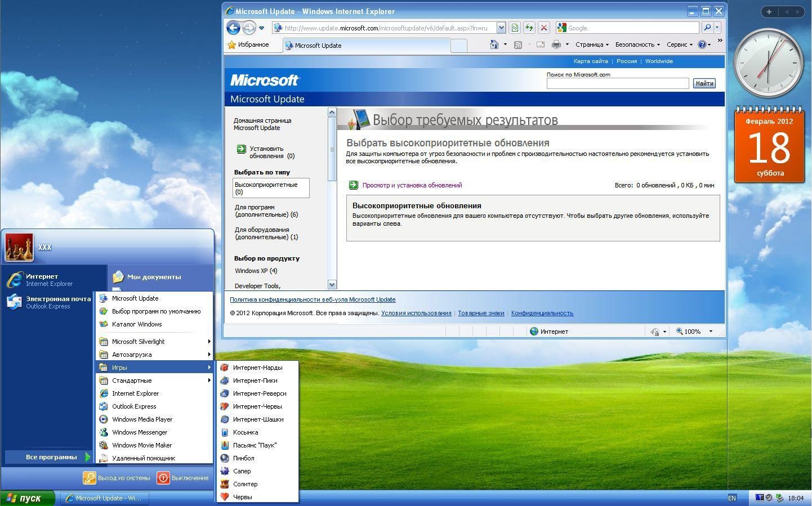The width and height of the screenshot is (812, 506).
Task: Click the Read Mail icon in command bar
Action: [x=541, y=44]
